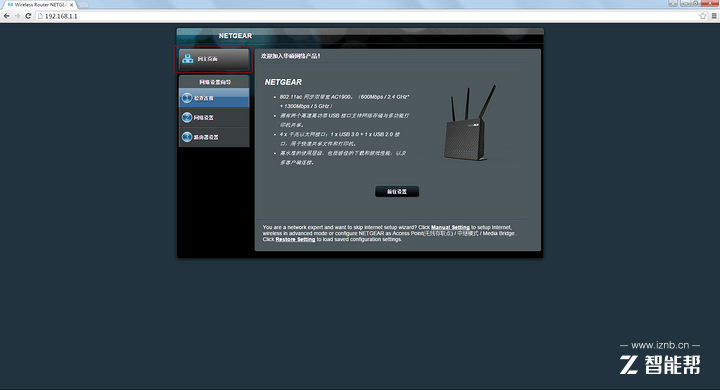Open the Manual Setting link
Screen dimensions: 720x390
tap(450, 227)
